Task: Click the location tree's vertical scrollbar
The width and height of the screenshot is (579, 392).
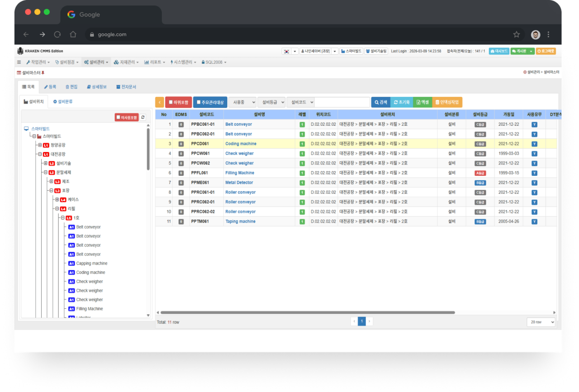Action: click(148, 149)
